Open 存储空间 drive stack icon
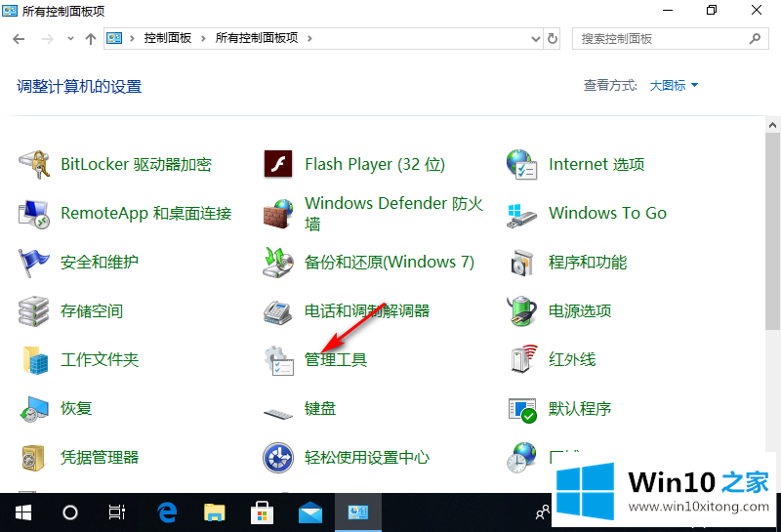Image resolution: width=781 pixels, height=532 pixels. pyautogui.click(x=34, y=311)
